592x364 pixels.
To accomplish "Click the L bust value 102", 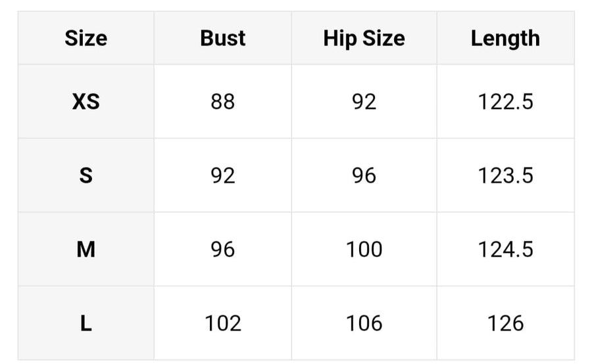I will pyautogui.click(x=223, y=323).
